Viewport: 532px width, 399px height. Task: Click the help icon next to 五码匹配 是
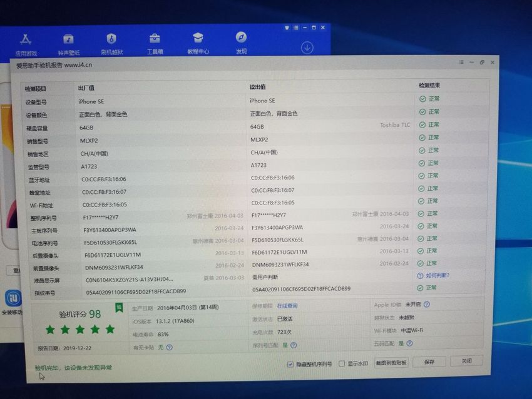(409, 343)
